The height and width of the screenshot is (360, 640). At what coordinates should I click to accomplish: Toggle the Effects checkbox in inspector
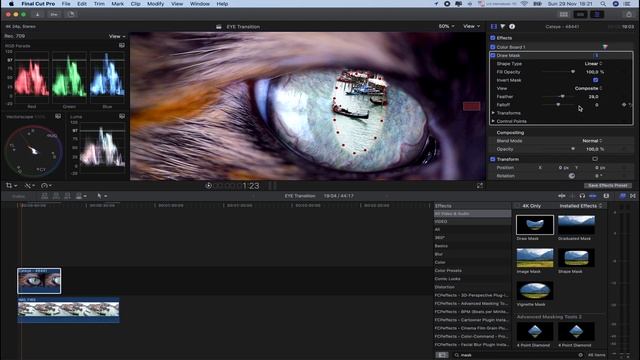click(x=493, y=38)
